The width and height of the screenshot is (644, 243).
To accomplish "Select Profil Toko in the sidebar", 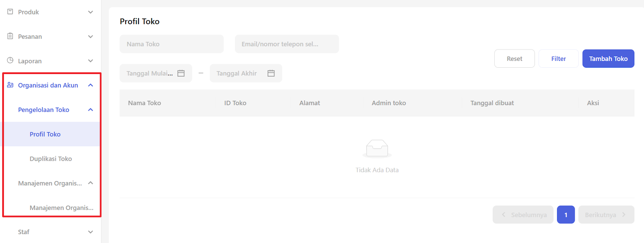I will pyautogui.click(x=45, y=134).
